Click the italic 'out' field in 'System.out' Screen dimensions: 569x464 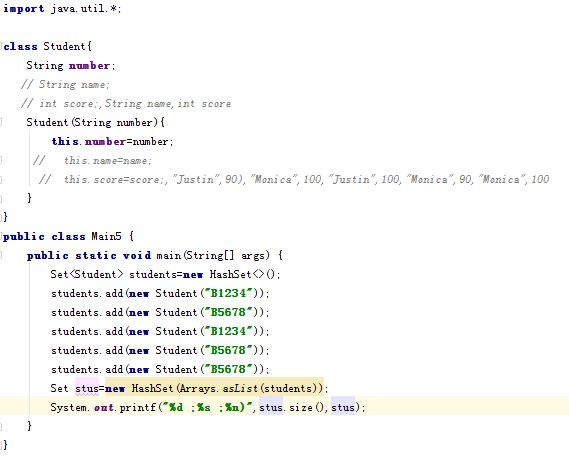tap(104, 407)
